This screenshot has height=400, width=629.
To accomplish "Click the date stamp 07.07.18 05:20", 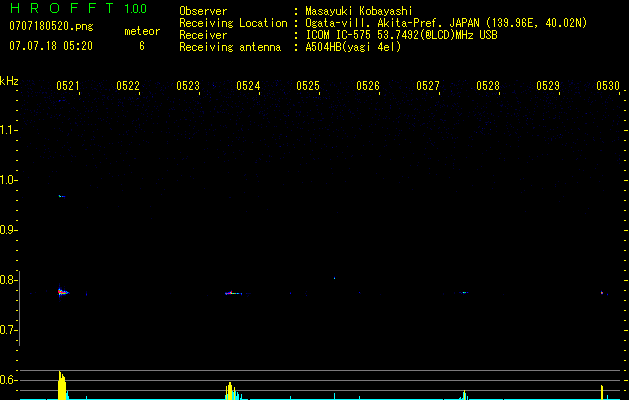I will click(x=51, y=46).
